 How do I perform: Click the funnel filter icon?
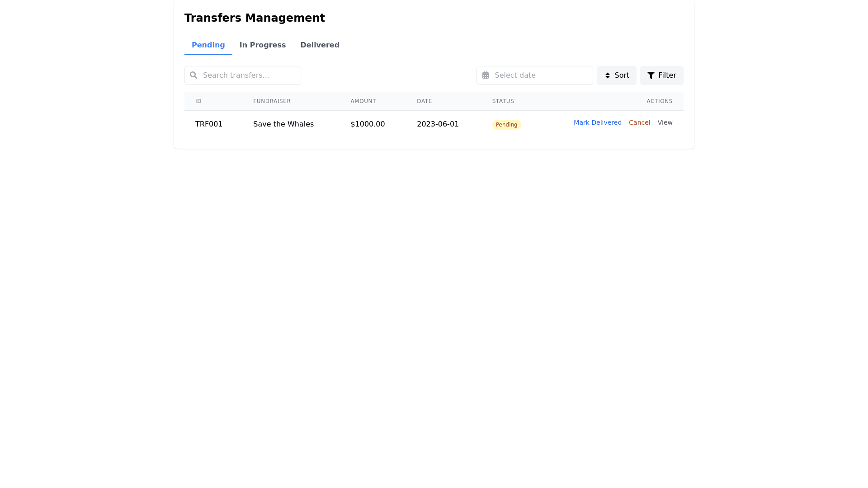[651, 75]
